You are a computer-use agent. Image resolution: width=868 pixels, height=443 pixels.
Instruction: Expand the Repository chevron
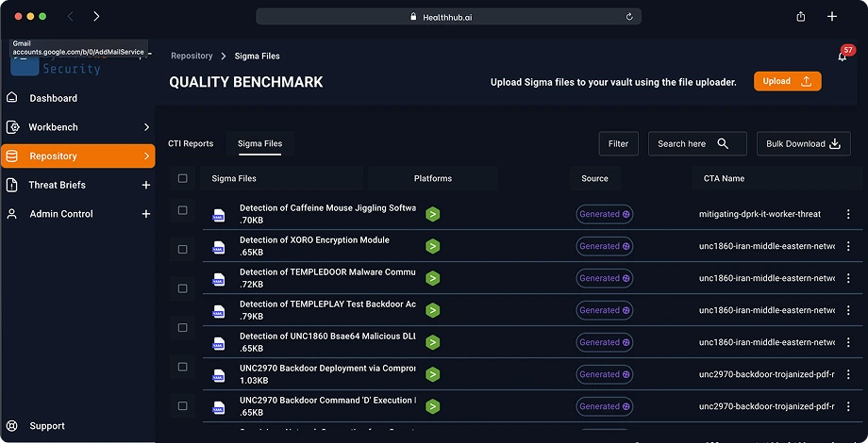(x=146, y=156)
